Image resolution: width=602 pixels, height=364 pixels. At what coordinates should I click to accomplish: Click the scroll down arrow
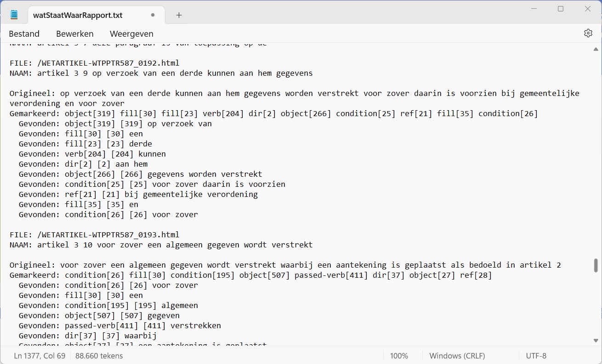point(596,340)
